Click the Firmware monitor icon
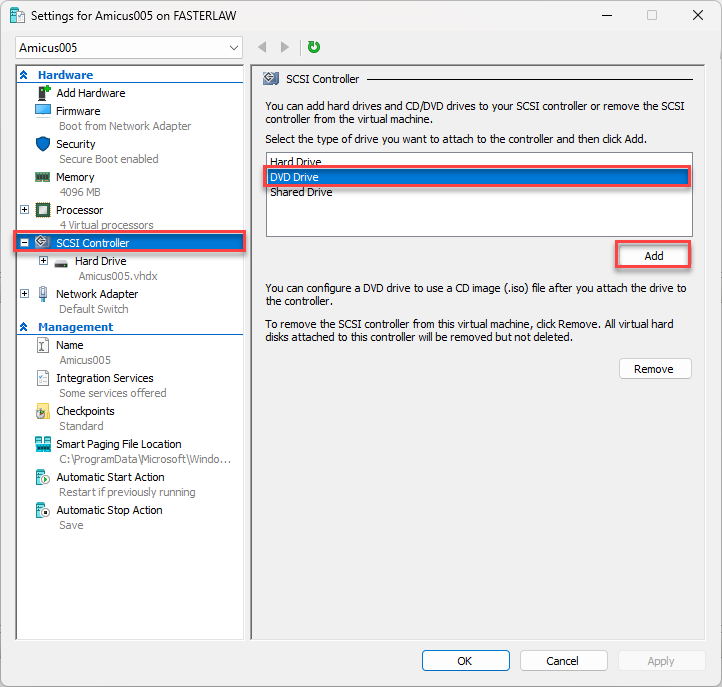 (x=43, y=111)
